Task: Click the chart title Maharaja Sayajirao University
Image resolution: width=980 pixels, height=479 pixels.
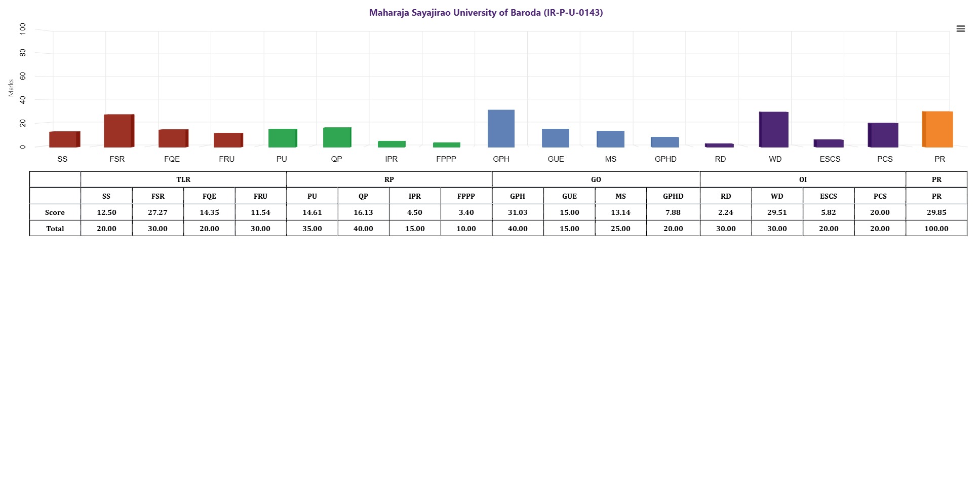Action: tap(486, 13)
